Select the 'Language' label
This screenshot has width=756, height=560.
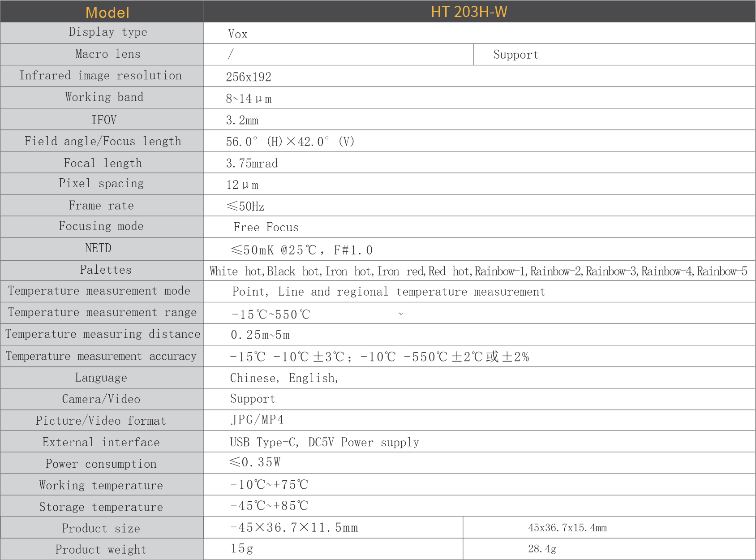click(x=101, y=378)
